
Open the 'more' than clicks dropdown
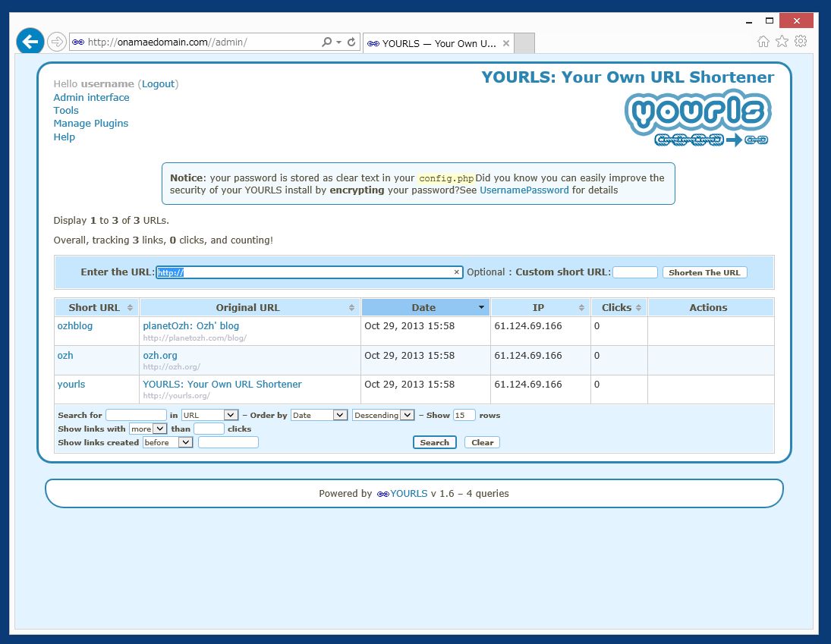pyautogui.click(x=148, y=429)
